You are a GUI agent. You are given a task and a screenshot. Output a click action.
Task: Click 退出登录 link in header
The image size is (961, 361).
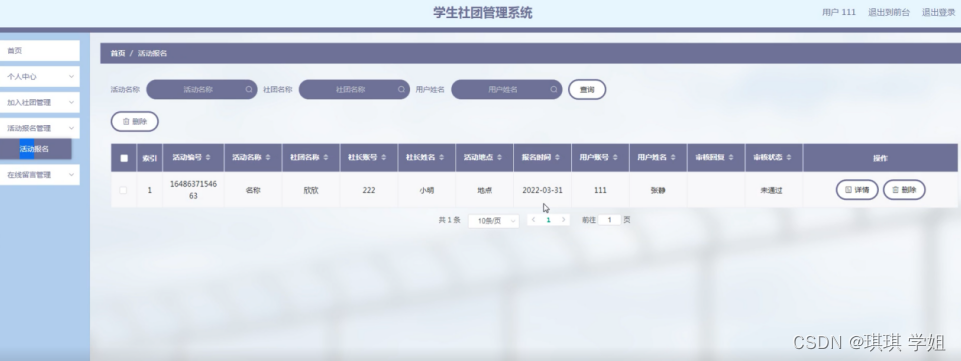pyautogui.click(x=938, y=12)
